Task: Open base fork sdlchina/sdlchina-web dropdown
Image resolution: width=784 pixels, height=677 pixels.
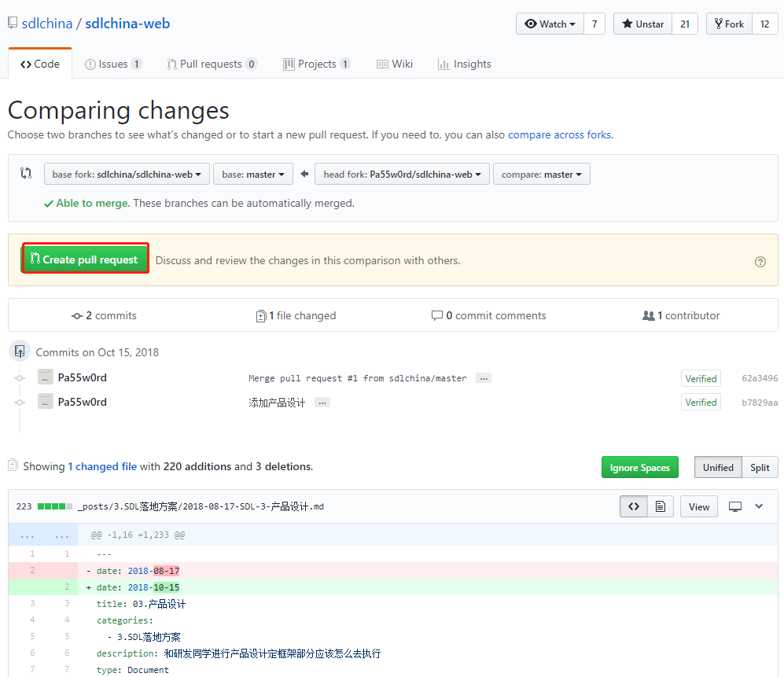Action: click(127, 175)
